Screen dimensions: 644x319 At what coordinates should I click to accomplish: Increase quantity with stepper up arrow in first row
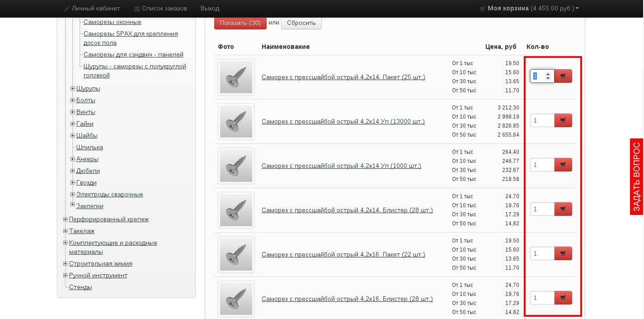click(x=548, y=73)
